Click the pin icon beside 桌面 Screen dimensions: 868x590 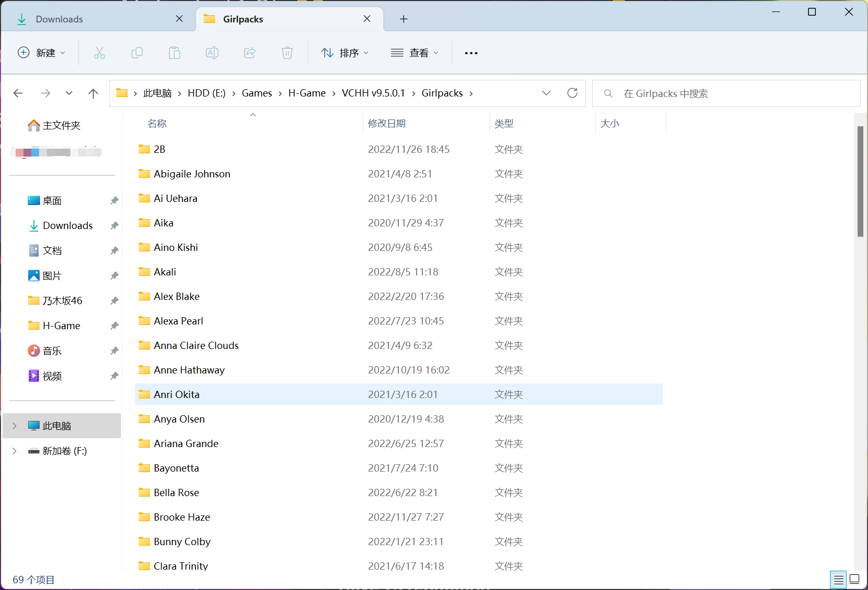click(114, 200)
